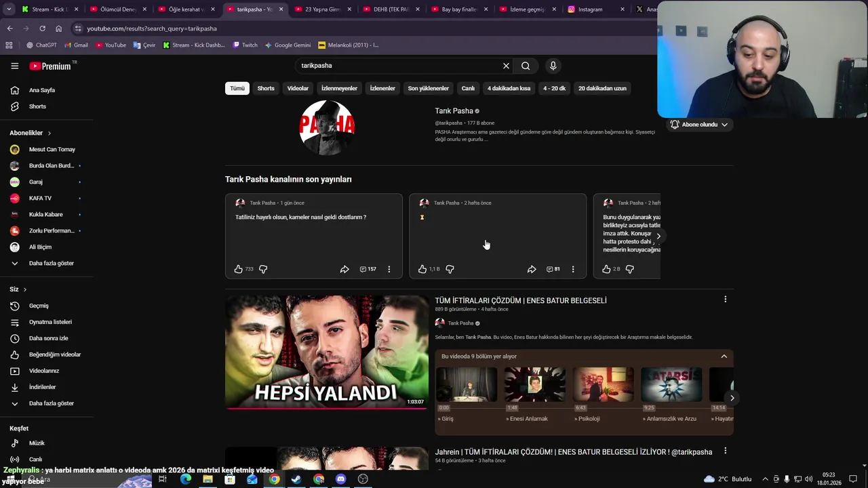Open the 81 comments on second post
This screenshot has width=868, height=488.
pyautogui.click(x=553, y=269)
